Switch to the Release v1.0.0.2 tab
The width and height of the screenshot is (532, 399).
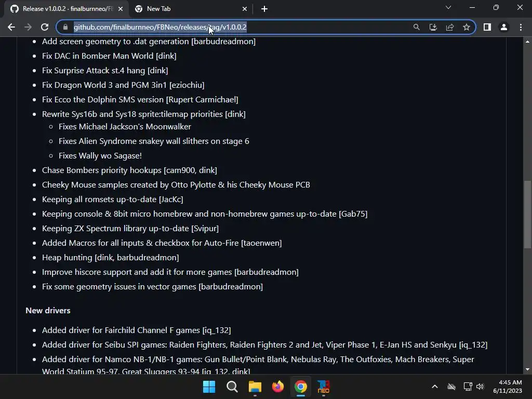pos(66,9)
